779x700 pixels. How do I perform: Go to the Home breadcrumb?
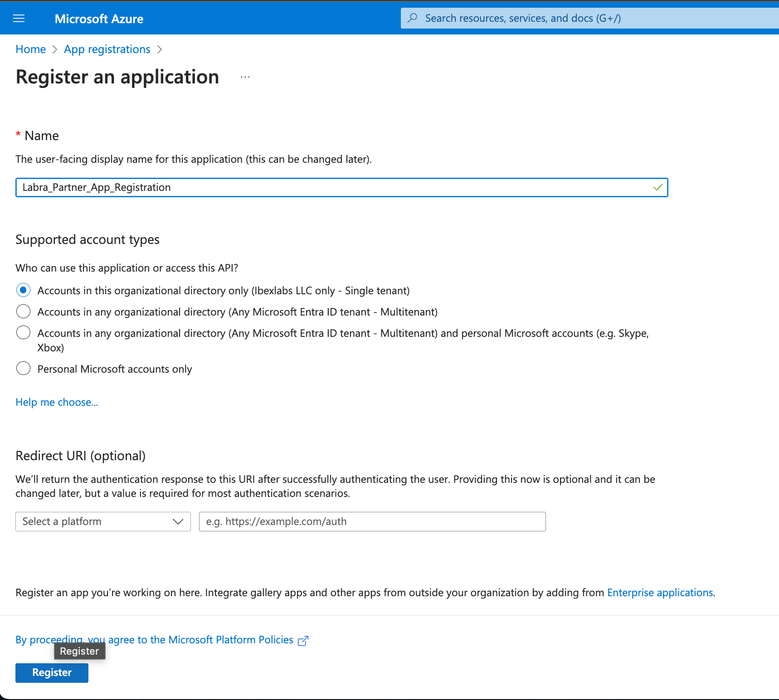[x=31, y=49]
